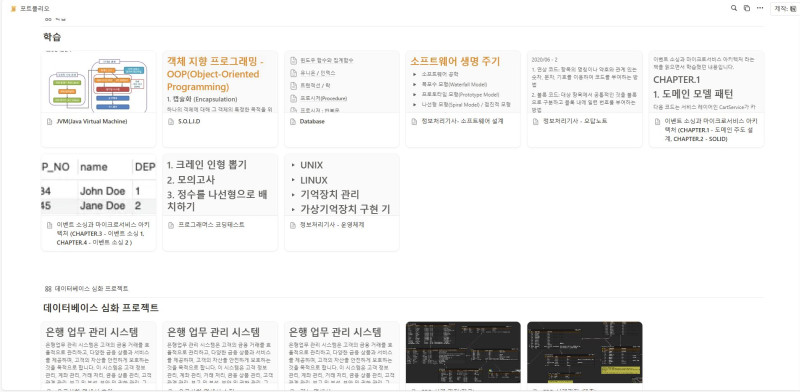800x392 pixels.
Task: Open 유니온 / 인덱스 subpage link
Action: [x=318, y=73]
